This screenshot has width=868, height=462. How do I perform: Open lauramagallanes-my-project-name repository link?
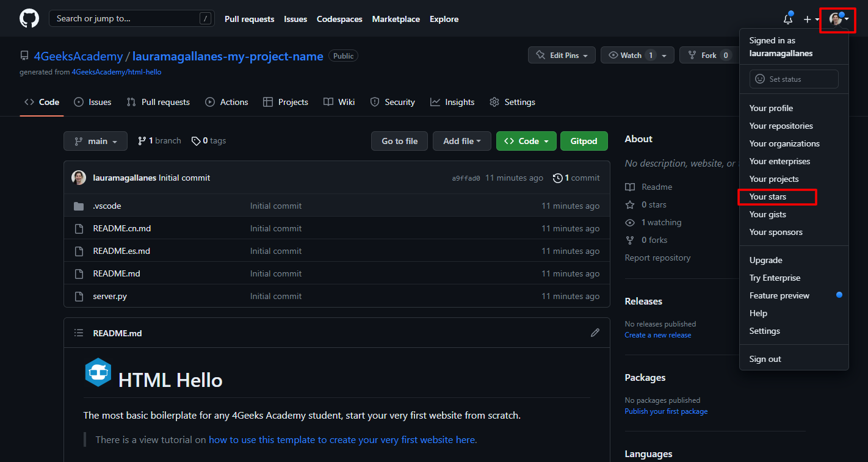228,56
